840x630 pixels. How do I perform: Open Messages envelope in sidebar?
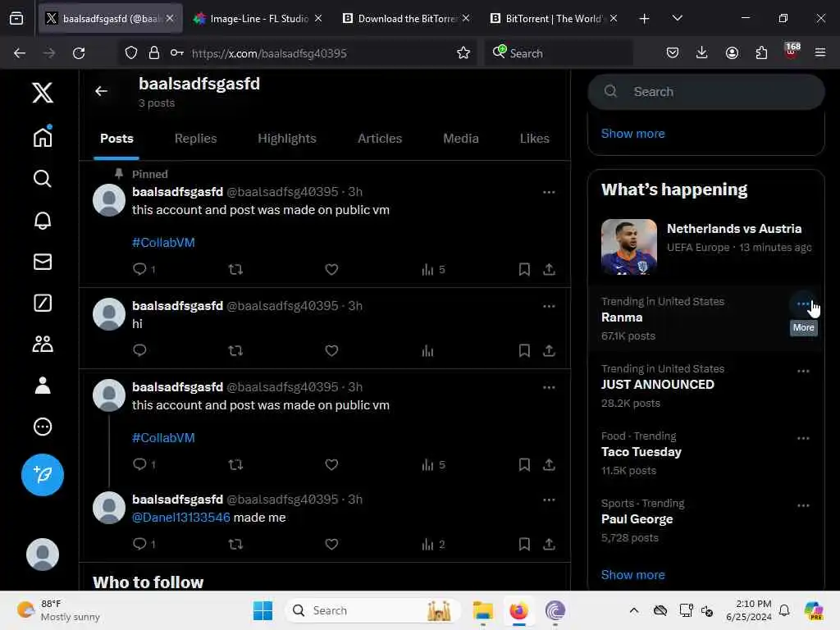coord(43,262)
